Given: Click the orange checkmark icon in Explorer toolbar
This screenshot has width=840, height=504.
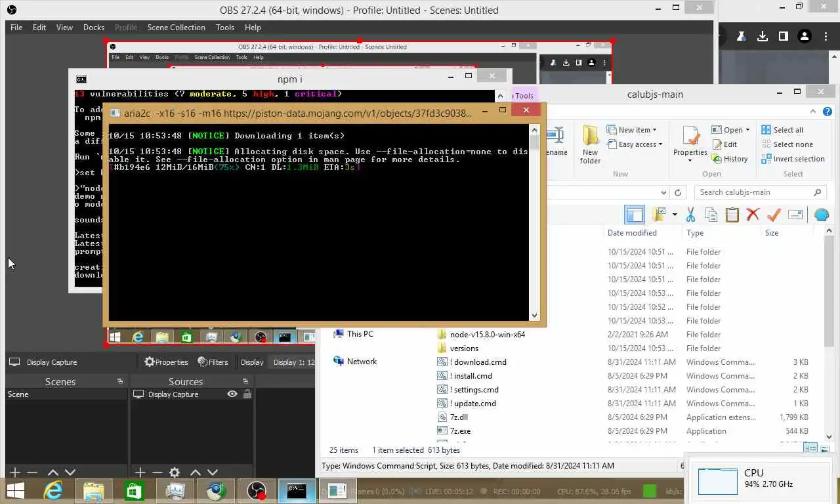Looking at the screenshot, I should tap(774, 215).
